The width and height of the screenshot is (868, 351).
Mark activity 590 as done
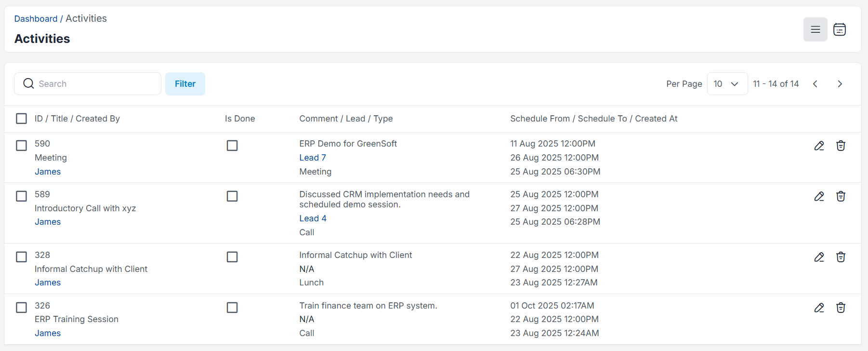pyautogui.click(x=232, y=146)
